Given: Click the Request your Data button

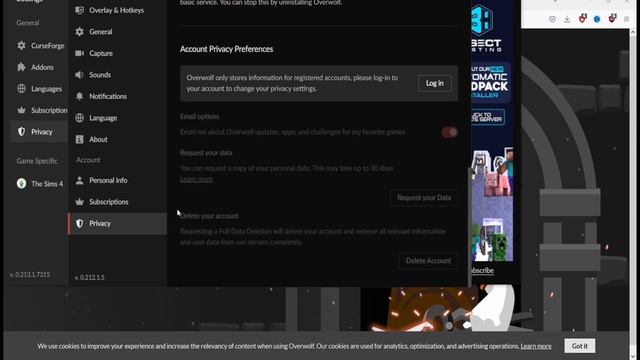Looking at the screenshot, I should [424, 198].
